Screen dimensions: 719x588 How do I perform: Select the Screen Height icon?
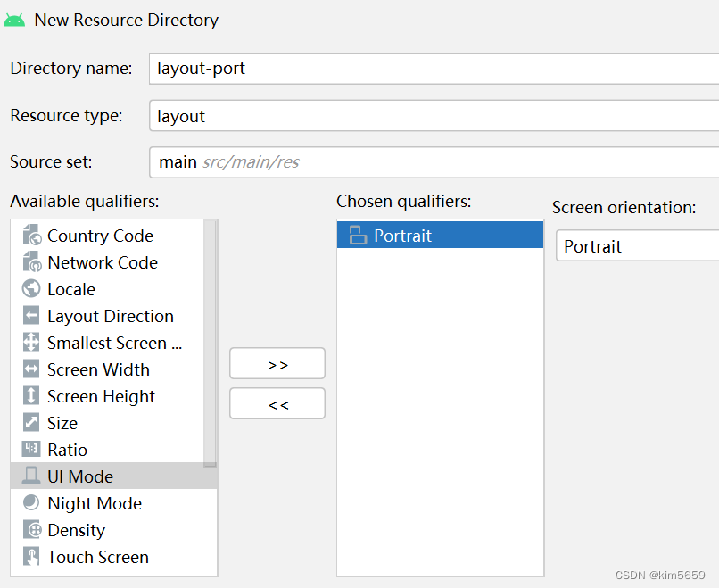[x=31, y=396]
